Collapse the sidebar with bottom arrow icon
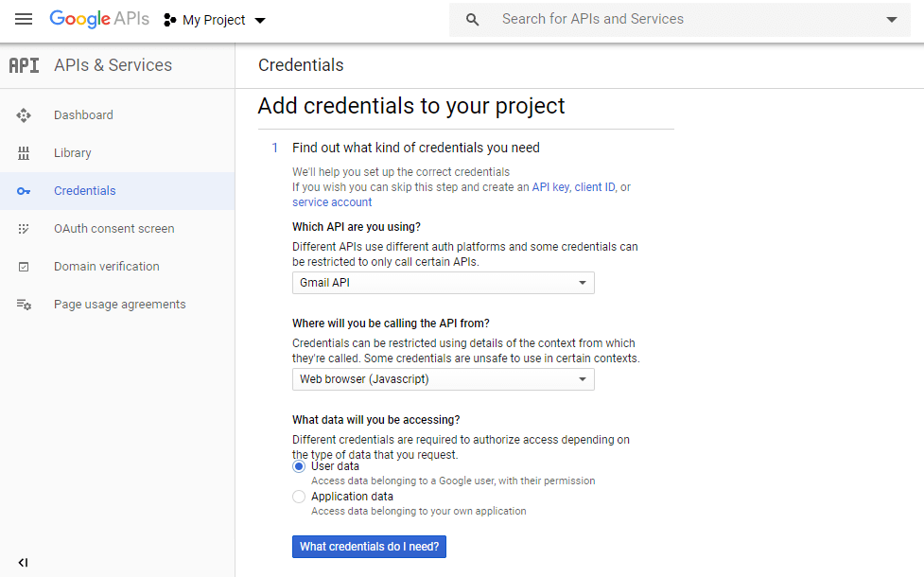This screenshot has width=924, height=577. coord(23,562)
